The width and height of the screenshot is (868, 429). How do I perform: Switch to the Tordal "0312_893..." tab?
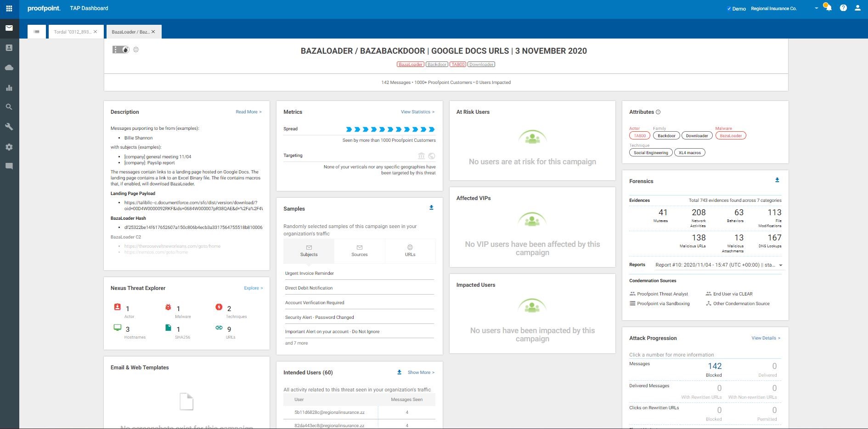(72, 32)
